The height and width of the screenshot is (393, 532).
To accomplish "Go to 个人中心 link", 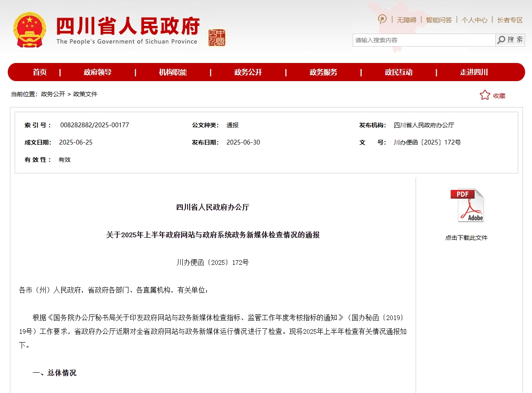I will (475, 20).
